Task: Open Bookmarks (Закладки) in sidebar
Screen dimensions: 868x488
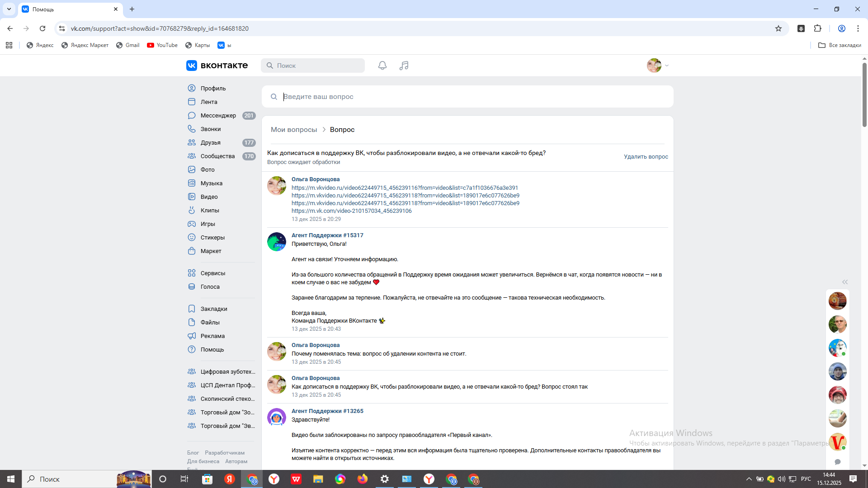Action: 214,309
